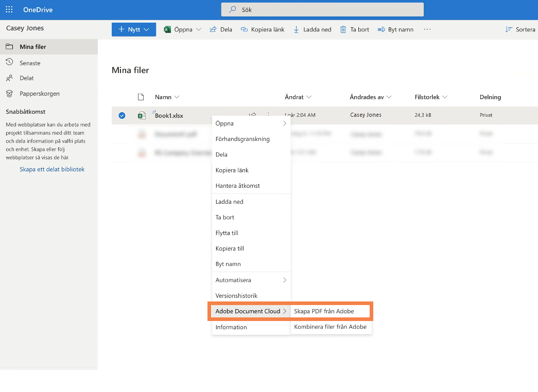Expand the Öppna toolbar dropdown arrow
Viewport: 538px width, 392px height.
pyautogui.click(x=198, y=29)
